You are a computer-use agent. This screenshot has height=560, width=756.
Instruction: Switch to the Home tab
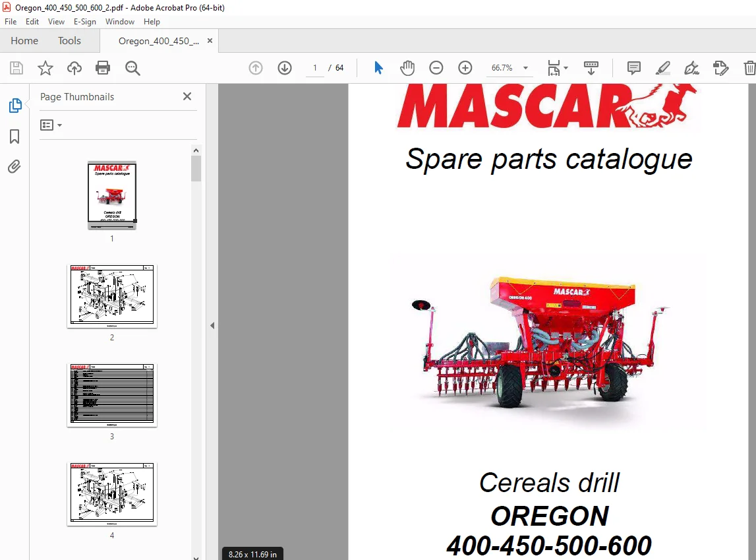[24, 40]
